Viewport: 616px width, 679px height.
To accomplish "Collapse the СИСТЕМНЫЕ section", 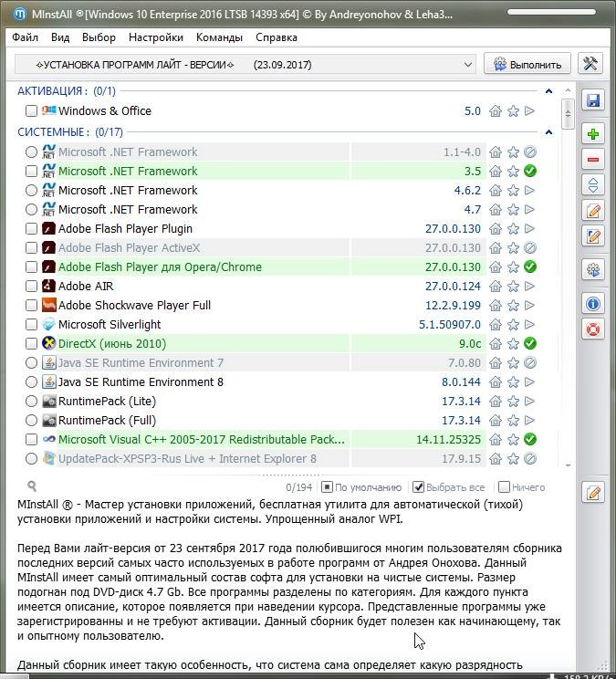I will pyautogui.click(x=548, y=132).
